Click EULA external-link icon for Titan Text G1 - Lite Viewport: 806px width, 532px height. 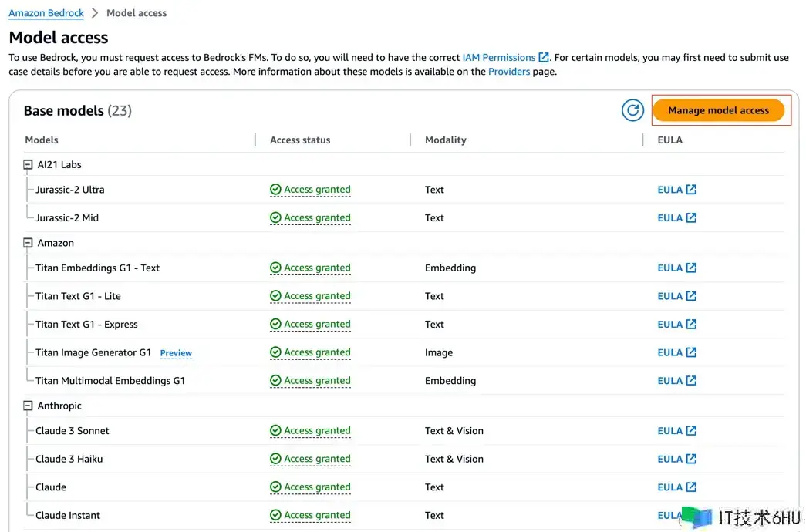pos(691,296)
